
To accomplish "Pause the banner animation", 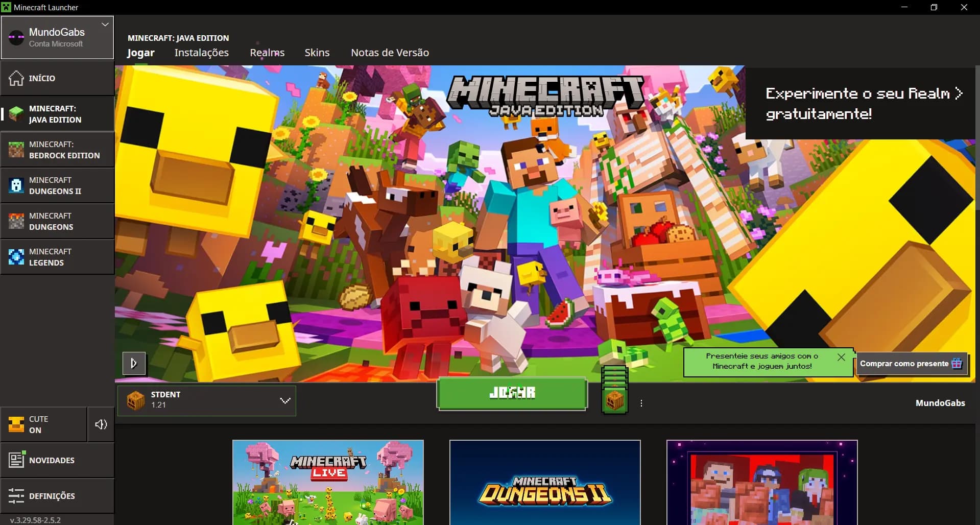I will 134,363.
